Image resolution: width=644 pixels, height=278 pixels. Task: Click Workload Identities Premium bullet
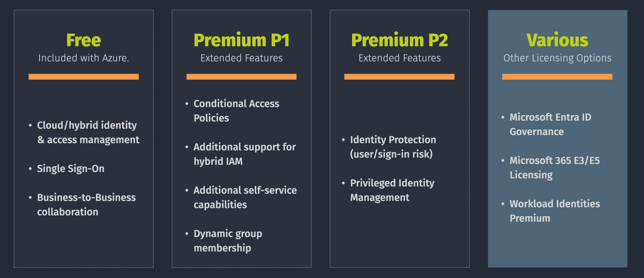[555, 211]
